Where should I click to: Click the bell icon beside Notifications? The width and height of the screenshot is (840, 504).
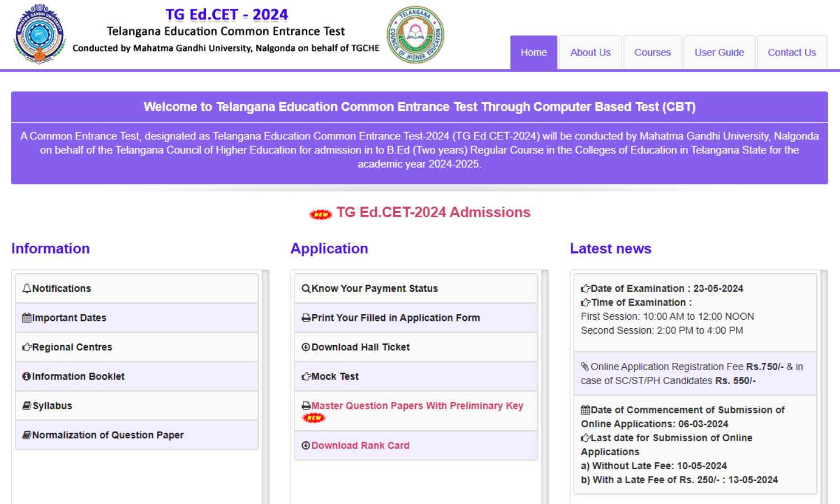point(26,288)
